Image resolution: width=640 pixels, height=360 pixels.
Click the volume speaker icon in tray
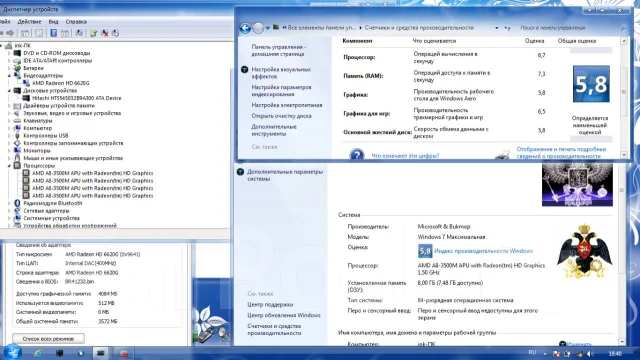590,353
